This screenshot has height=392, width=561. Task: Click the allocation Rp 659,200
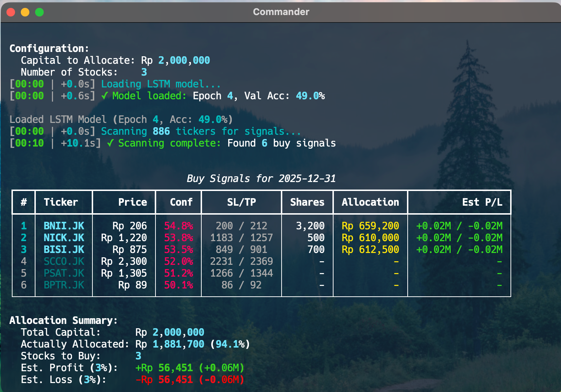point(370,226)
